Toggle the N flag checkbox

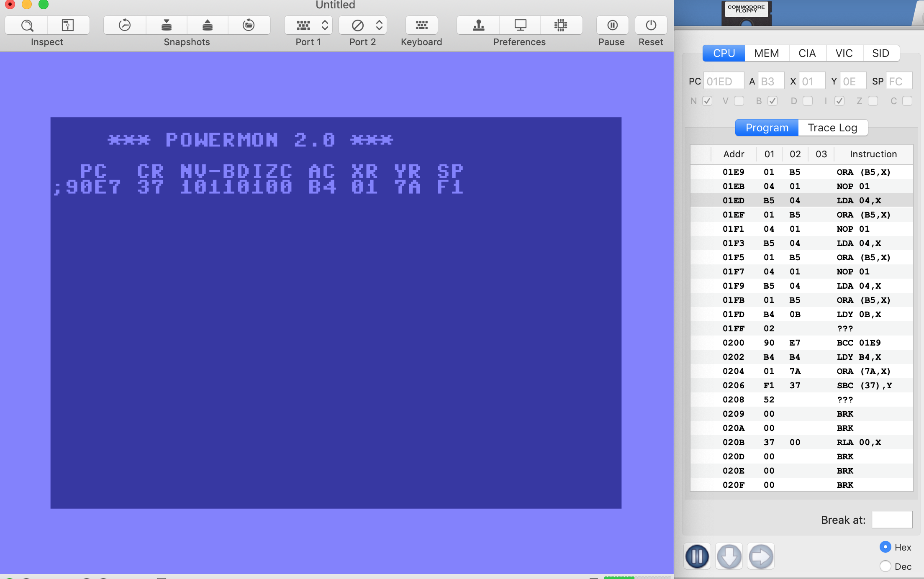707,101
